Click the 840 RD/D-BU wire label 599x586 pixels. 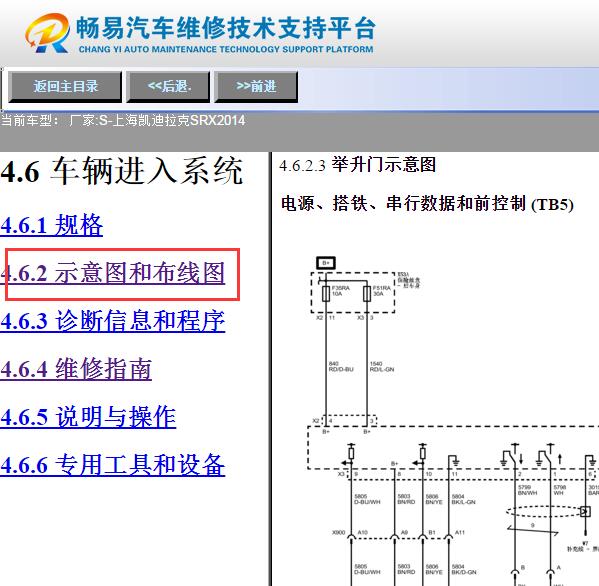click(x=341, y=366)
